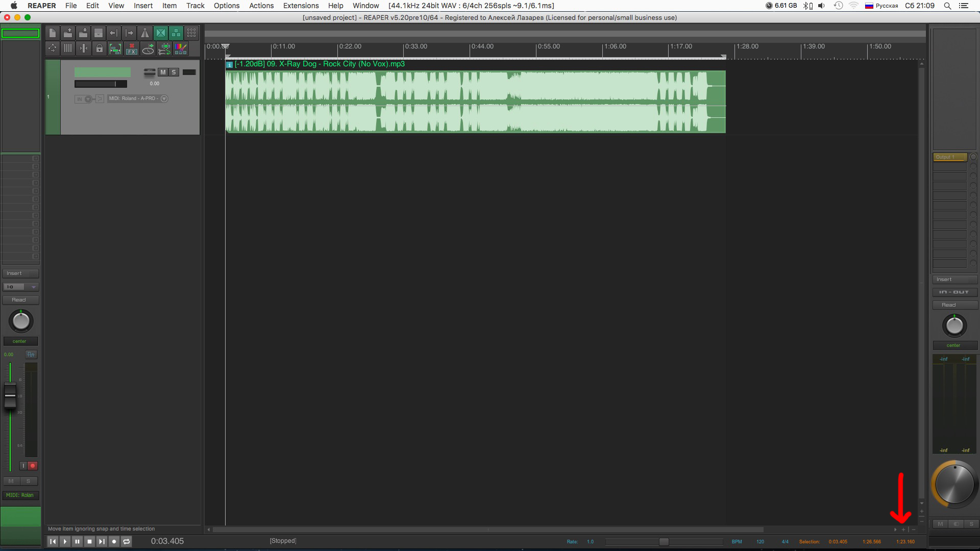Toggle the repeat loop transport button
The image size is (980, 551).
pyautogui.click(x=127, y=541)
